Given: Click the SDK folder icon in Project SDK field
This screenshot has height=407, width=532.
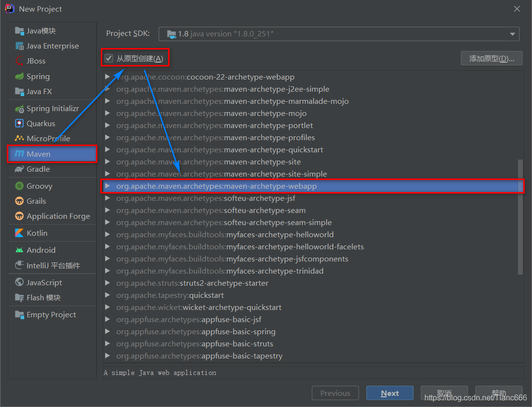Looking at the screenshot, I should click(172, 34).
